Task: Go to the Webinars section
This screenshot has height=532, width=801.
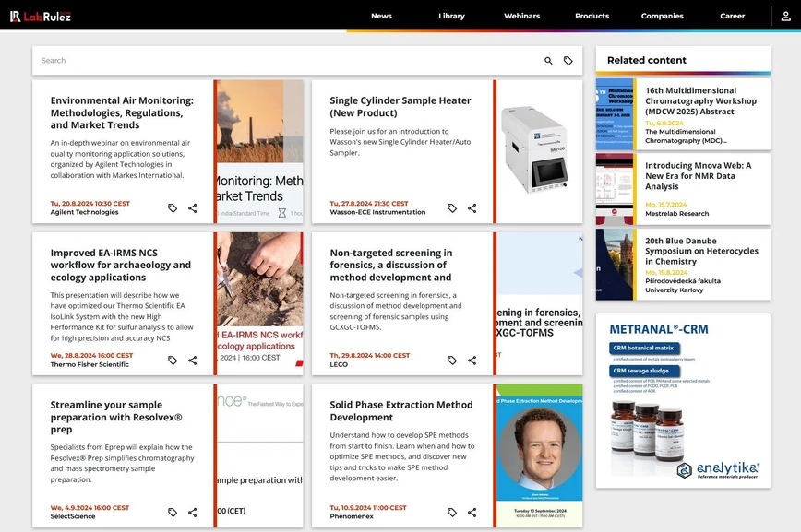Action: point(522,16)
